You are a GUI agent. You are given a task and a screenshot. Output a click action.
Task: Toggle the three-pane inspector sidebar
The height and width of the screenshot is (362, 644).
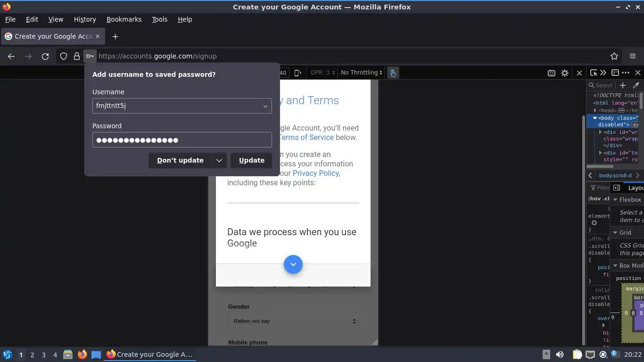click(616, 188)
